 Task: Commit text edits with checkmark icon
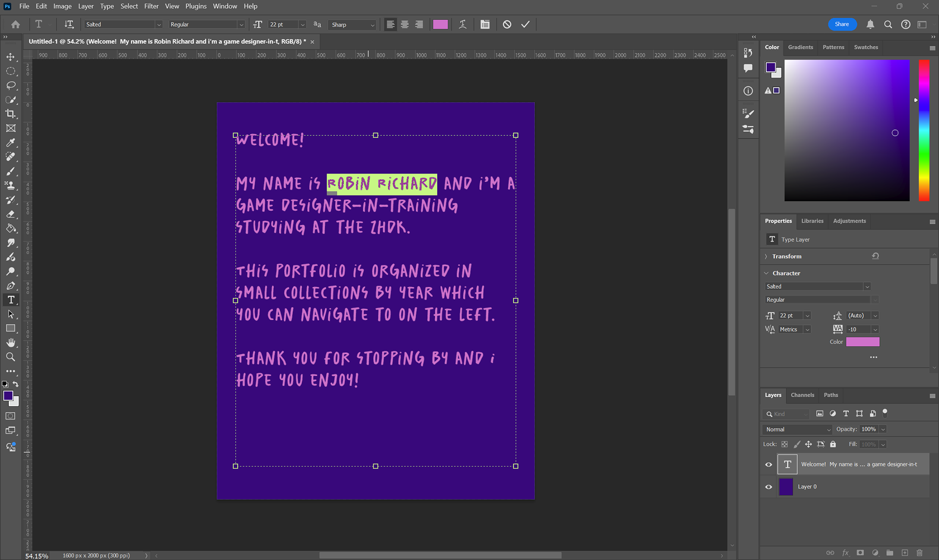[525, 24]
